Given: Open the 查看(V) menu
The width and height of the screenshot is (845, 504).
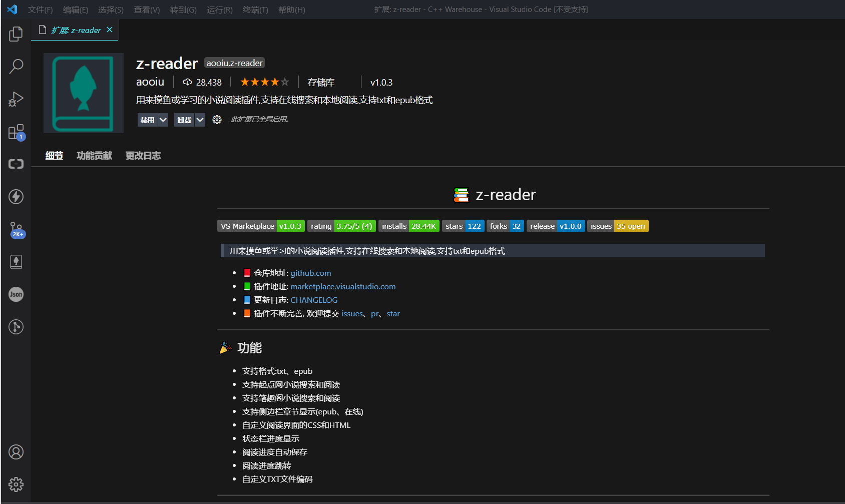Looking at the screenshot, I should pyautogui.click(x=147, y=10).
